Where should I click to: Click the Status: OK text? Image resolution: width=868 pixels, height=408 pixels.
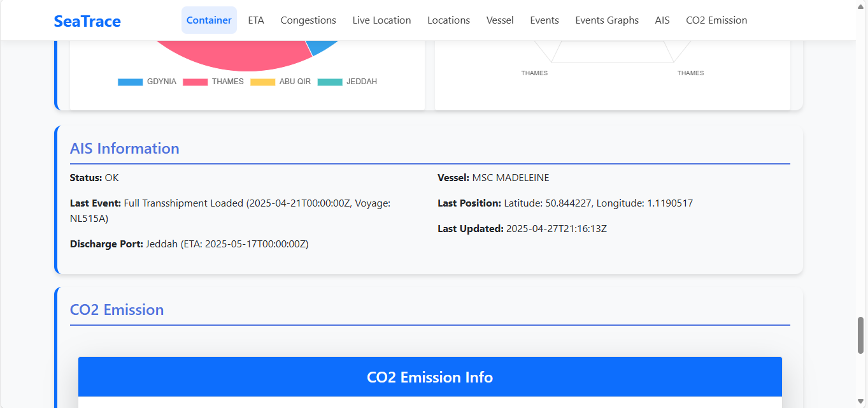[94, 178]
